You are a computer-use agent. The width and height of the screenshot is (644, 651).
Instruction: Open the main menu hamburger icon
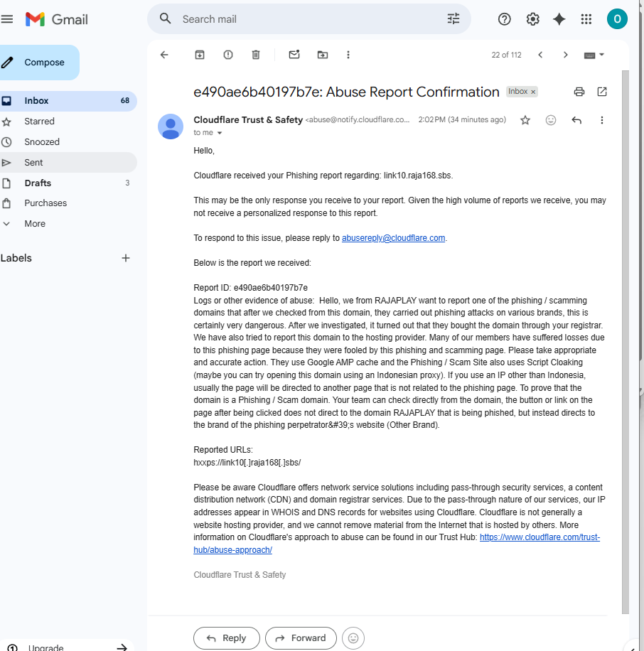(x=7, y=19)
